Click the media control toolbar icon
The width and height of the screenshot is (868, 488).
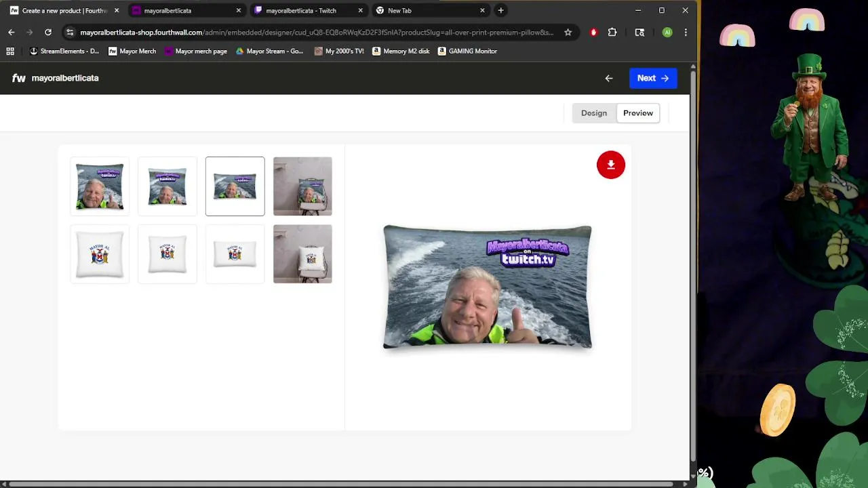point(639,32)
